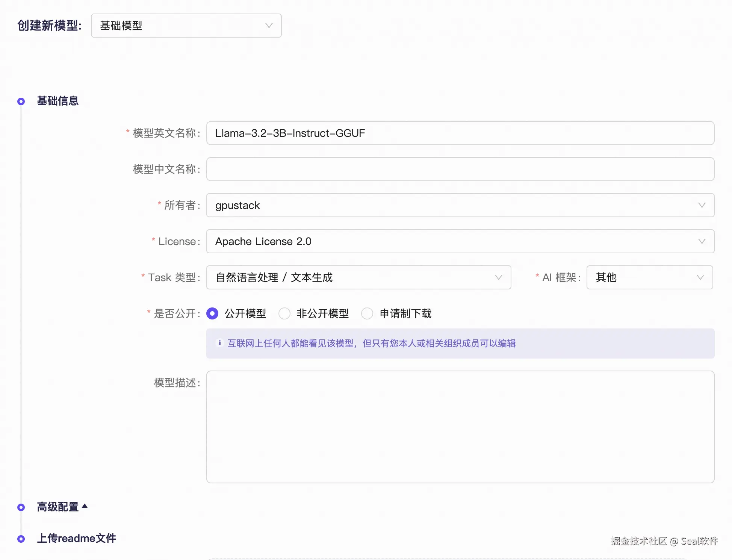Click the chevron in the 创建新模型 selector
This screenshot has width=732, height=560.
coord(269,26)
